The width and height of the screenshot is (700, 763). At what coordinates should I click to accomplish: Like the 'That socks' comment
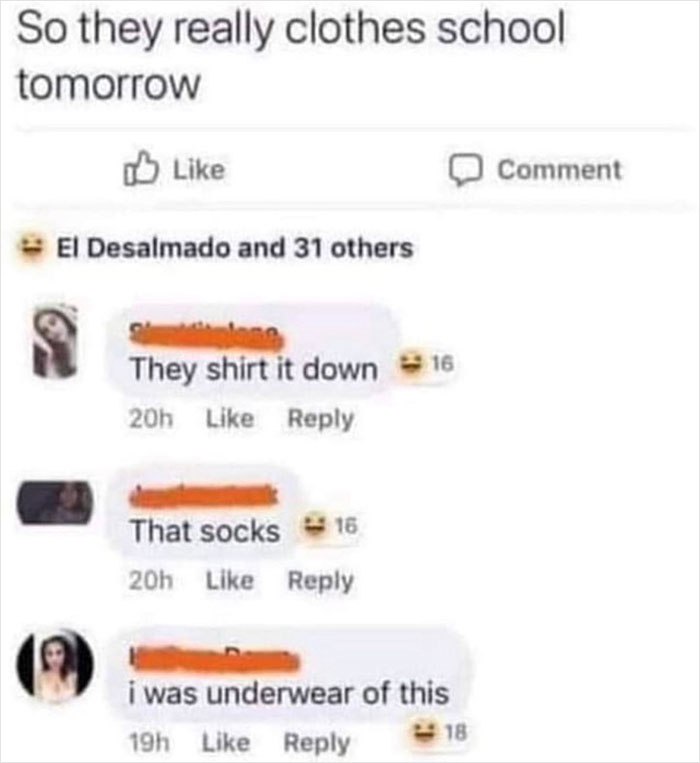[x=230, y=580]
